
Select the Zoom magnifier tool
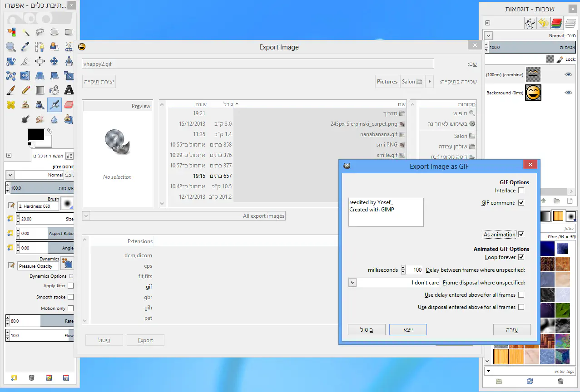click(x=11, y=46)
